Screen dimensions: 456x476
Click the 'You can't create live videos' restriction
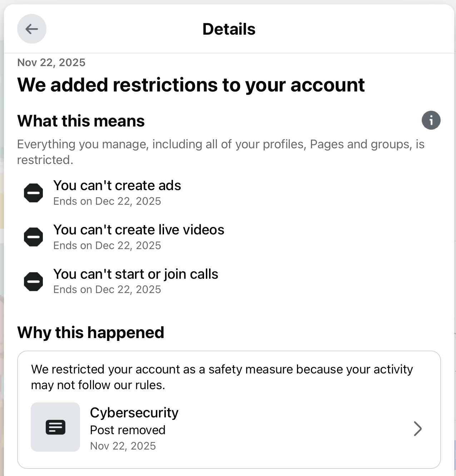(139, 230)
